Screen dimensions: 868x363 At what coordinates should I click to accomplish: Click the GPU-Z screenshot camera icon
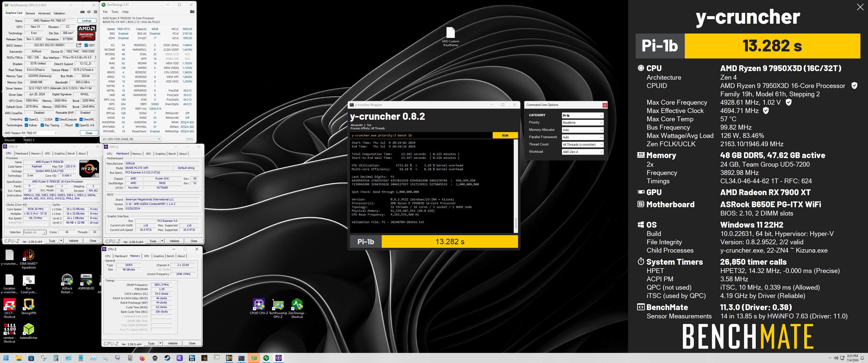point(83,12)
